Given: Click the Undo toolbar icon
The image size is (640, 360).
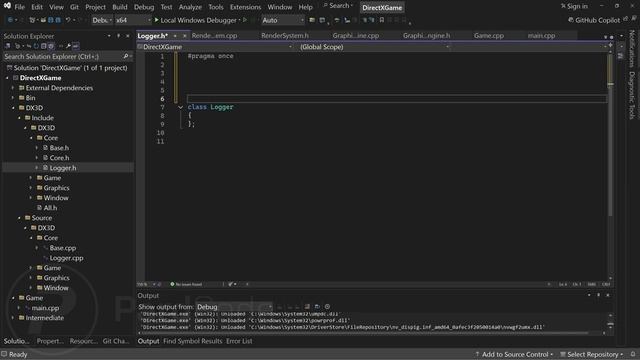Looking at the screenshot, I should tap(68, 20).
